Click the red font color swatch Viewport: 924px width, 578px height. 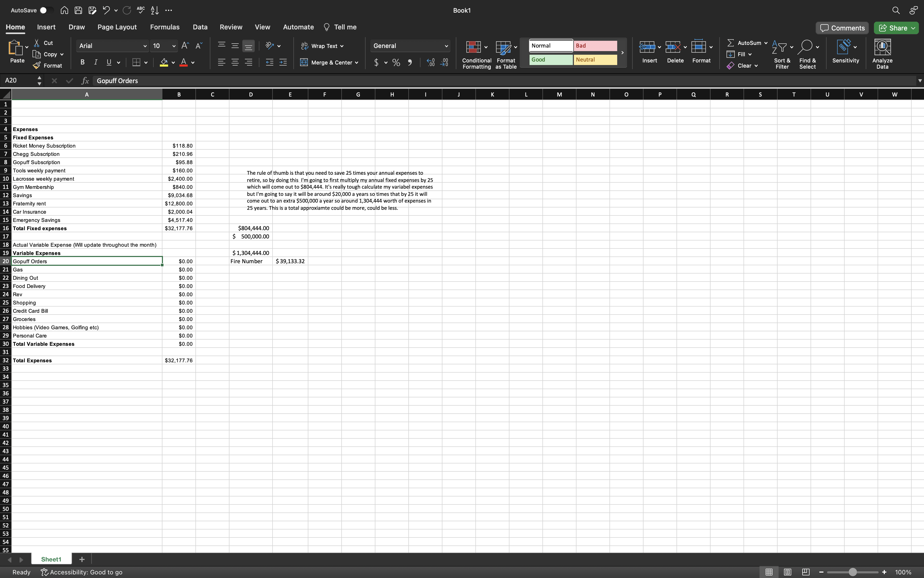pyautogui.click(x=183, y=62)
